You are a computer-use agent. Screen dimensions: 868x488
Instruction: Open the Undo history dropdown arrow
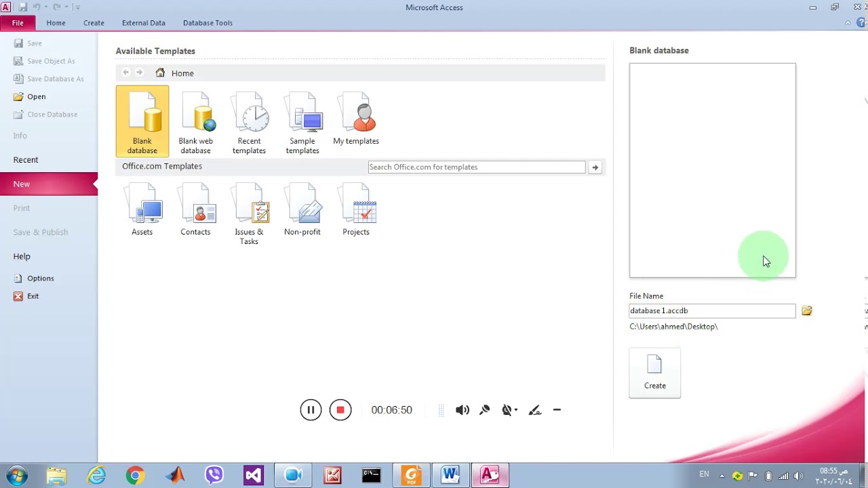tap(46, 7)
